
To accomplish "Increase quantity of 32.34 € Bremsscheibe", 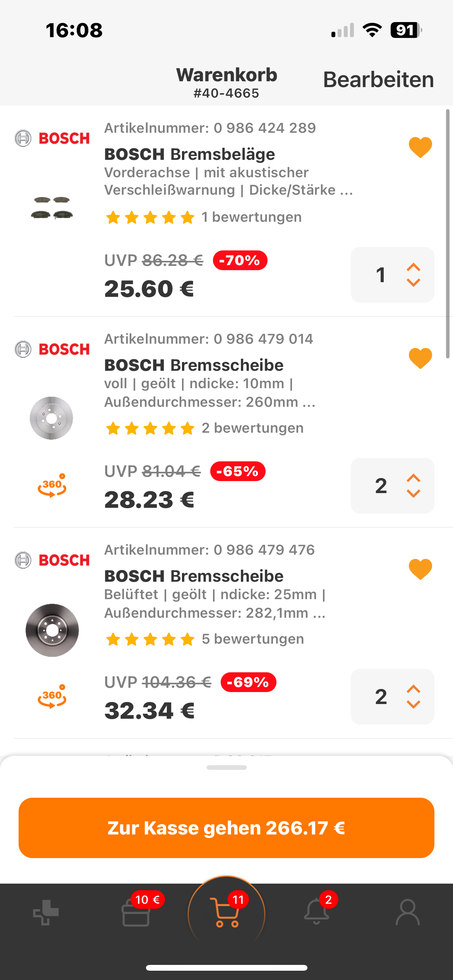I will (x=414, y=689).
